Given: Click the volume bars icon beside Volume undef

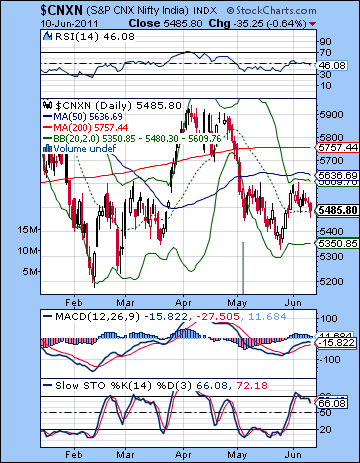Looking at the screenshot, I should (47, 148).
